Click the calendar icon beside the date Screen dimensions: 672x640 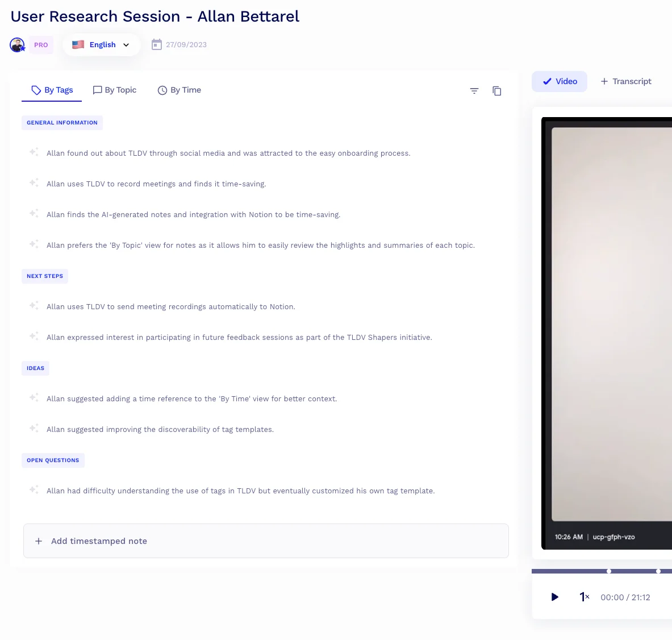point(156,44)
